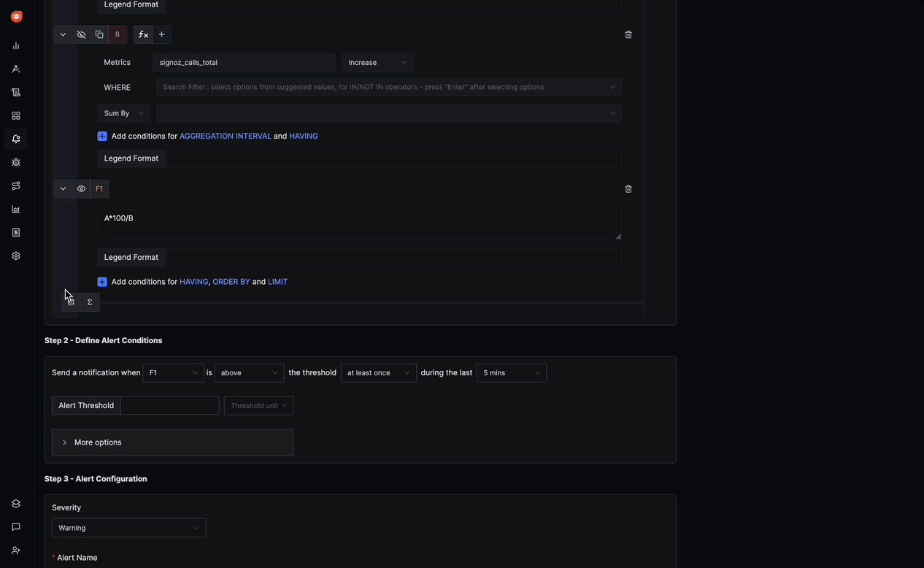
Task: Click the Metrics label in query B
Action: tap(118, 63)
